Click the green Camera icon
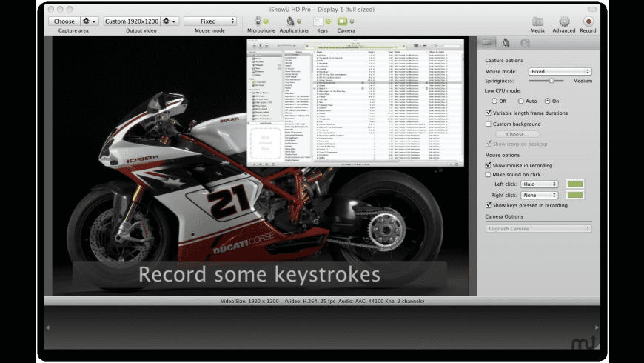Screen dimensions: 644x363 coord(342,21)
